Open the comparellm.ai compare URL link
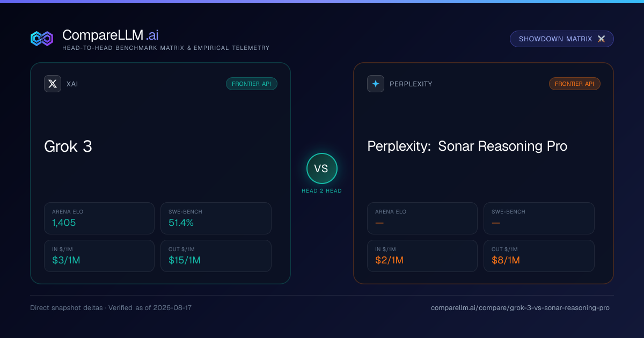 520,308
